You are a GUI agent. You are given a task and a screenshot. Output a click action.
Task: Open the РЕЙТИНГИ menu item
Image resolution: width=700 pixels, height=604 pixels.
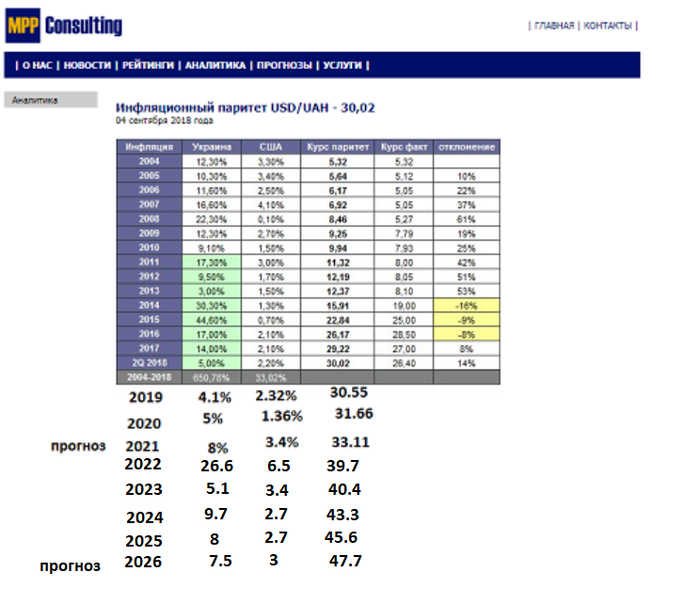149,65
